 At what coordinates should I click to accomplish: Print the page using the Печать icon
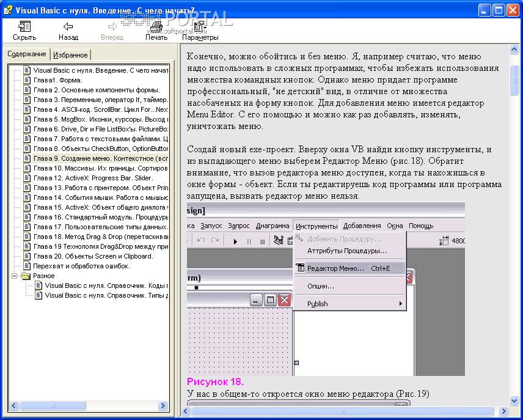[x=156, y=26]
